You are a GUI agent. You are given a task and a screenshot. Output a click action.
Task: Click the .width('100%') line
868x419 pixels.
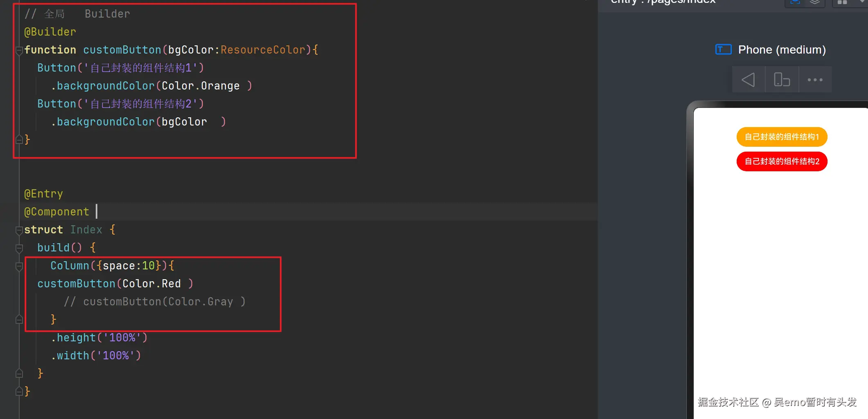tap(96, 356)
